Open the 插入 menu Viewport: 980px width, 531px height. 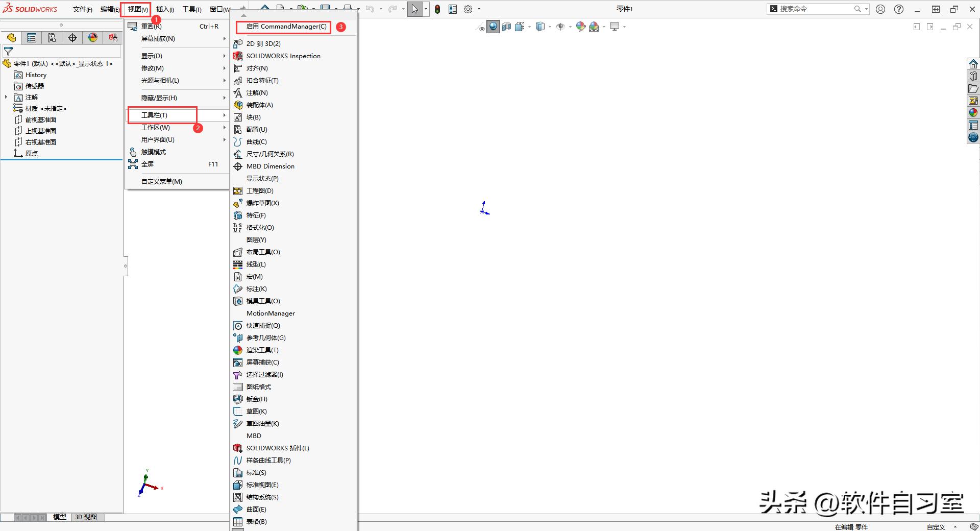164,9
